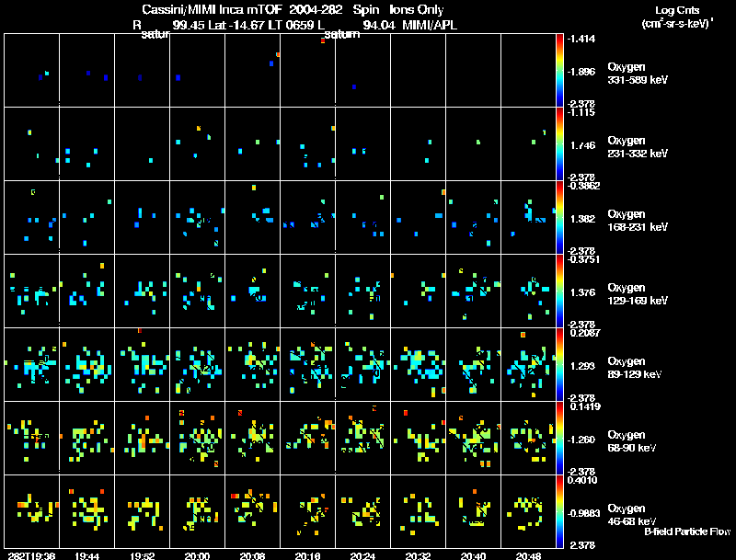Screen dimensions: 736x560
Task: Click the '282T19:36' time axis label
Action: tap(31, 555)
